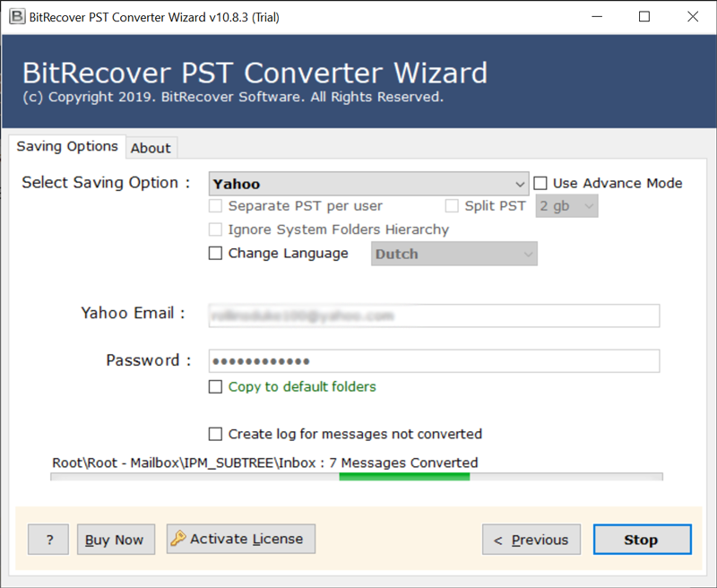Stop the conversion process
This screenshot has height=588, width=717.
tap(642, 540)
